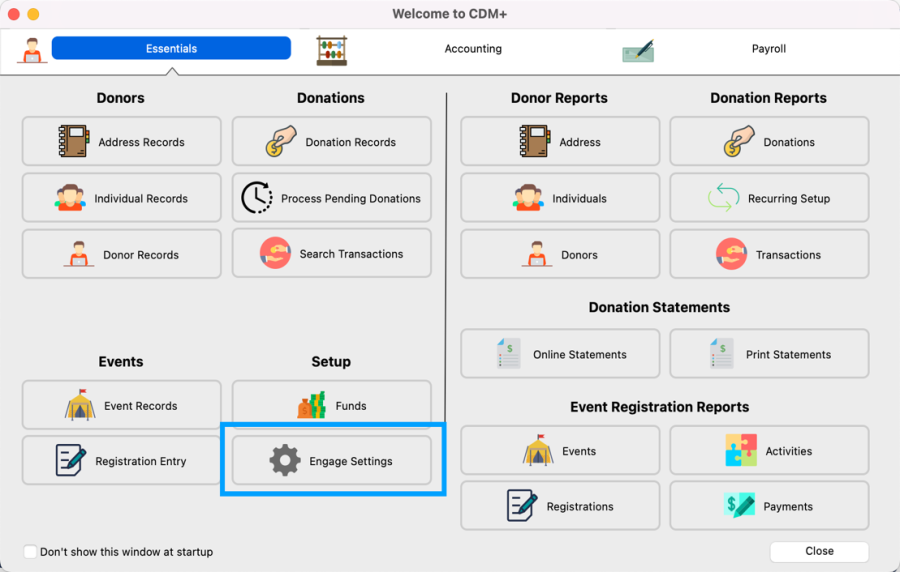The height and width of the screenshot is (572, 900).
Task: Click the Close button
Action: tap(819, 551)
